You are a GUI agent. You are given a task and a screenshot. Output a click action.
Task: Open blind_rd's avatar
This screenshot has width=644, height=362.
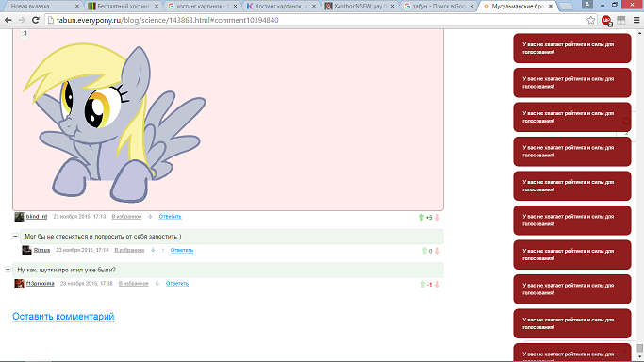(19, 217)
